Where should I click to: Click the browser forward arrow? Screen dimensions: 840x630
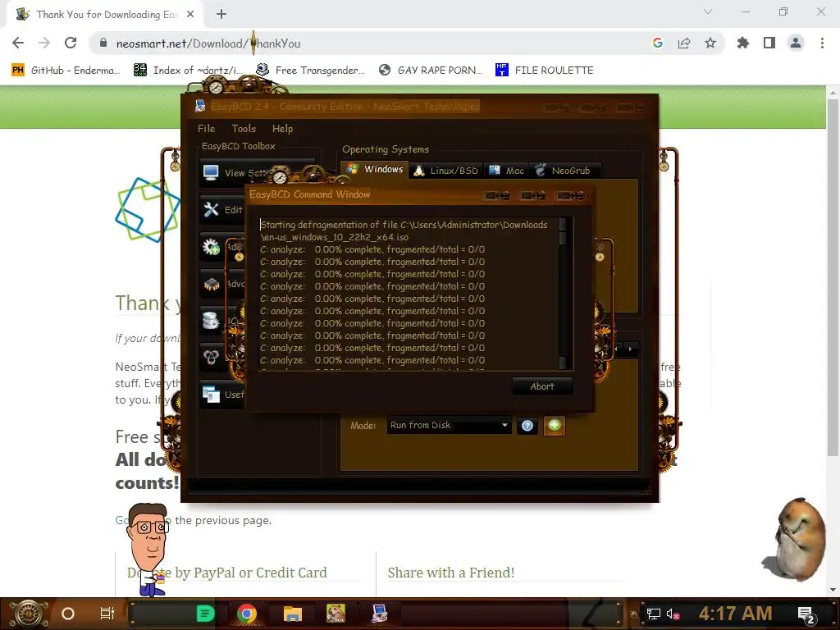[44, 43]
